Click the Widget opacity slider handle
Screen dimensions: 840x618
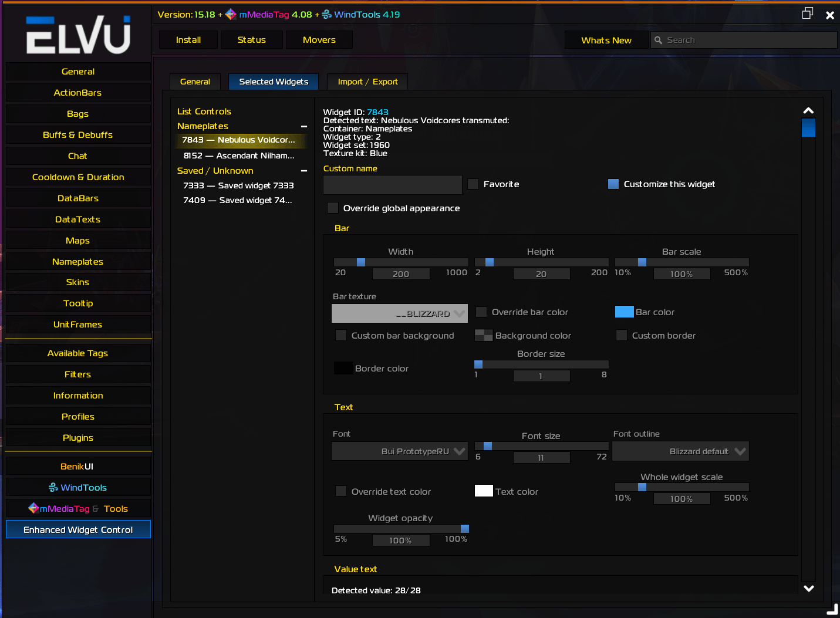coord(465,529)
